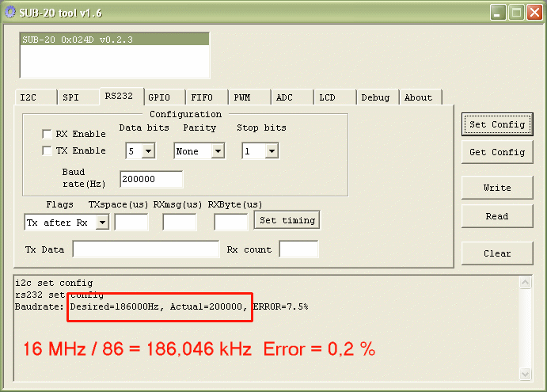Close the SUB-20 tool window

[x=534, y=13]
